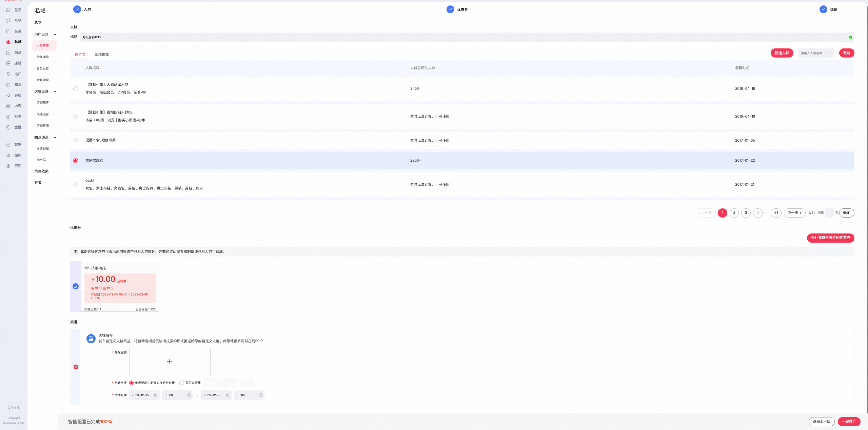Viewport: 868px width, 430px height.
Task: Open the 物流 logistics sidebar icon
Action: 8,85
